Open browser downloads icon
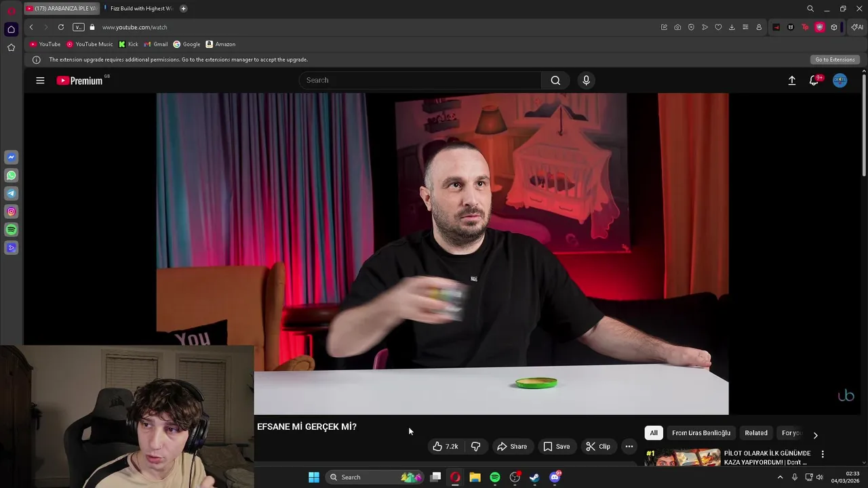The image size is (868, 488). 732,27
